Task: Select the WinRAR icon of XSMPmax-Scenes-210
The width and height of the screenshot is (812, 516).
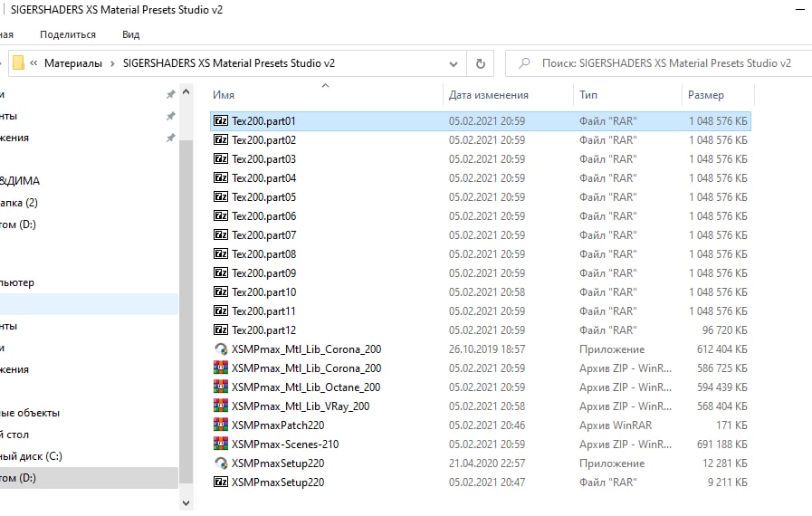Action: coord(221,444)
